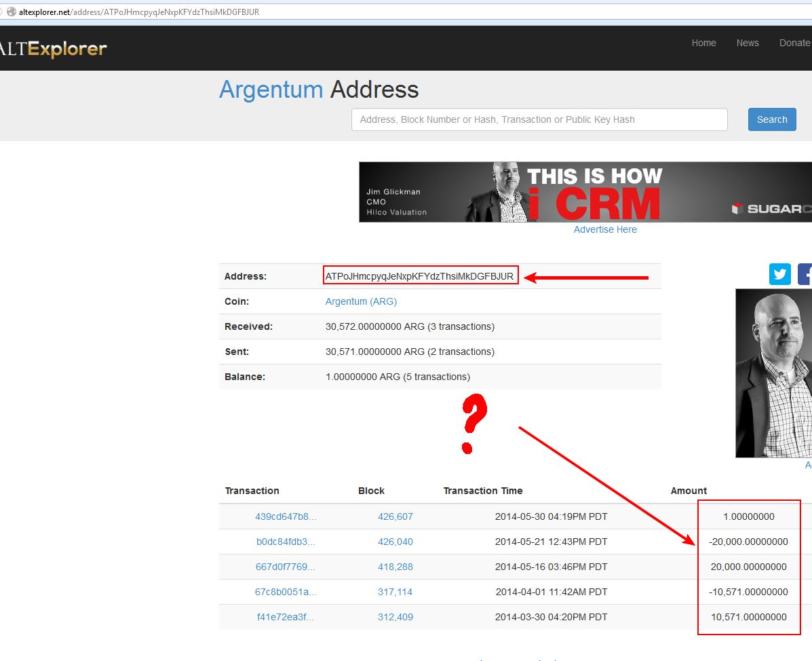Screen dimensions: 812x661
Task: Click the amount 10,571.00000000
Action: (x=749, y=617)
